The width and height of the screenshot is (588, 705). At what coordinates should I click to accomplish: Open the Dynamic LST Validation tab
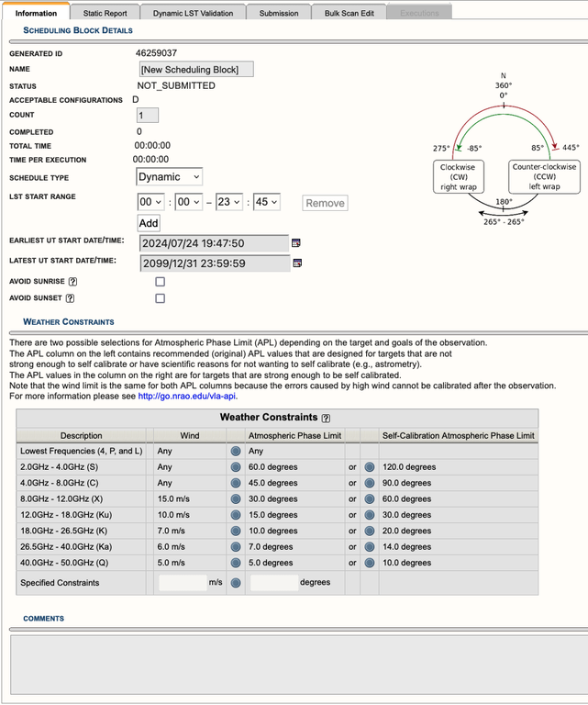click(194, 13)
